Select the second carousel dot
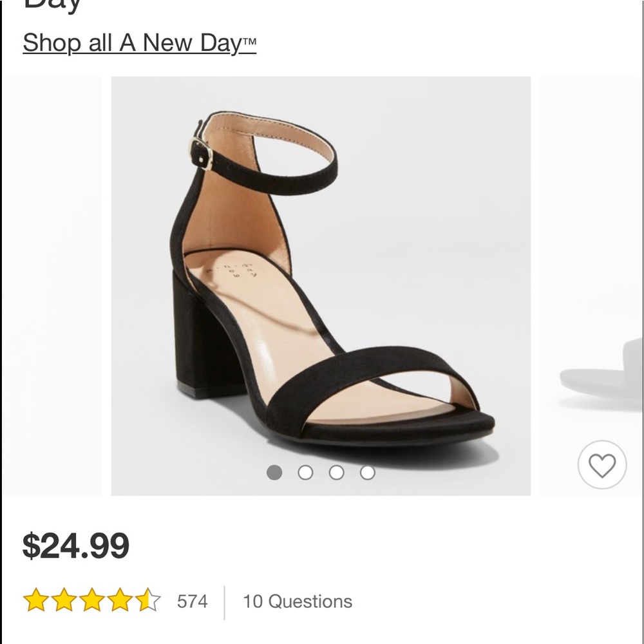The height and width of the screenshot is (644, 644). pos(304,472)
